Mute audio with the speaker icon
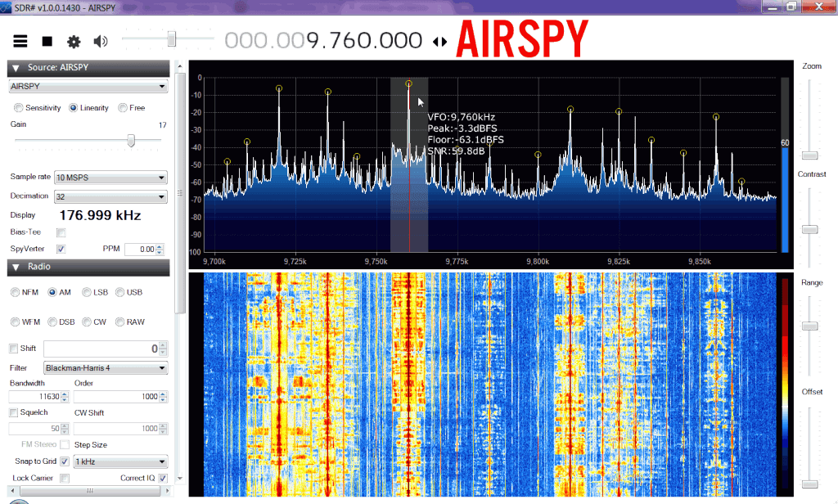The width and height of the screenshot is (838, 504). (x=101, y=41)
